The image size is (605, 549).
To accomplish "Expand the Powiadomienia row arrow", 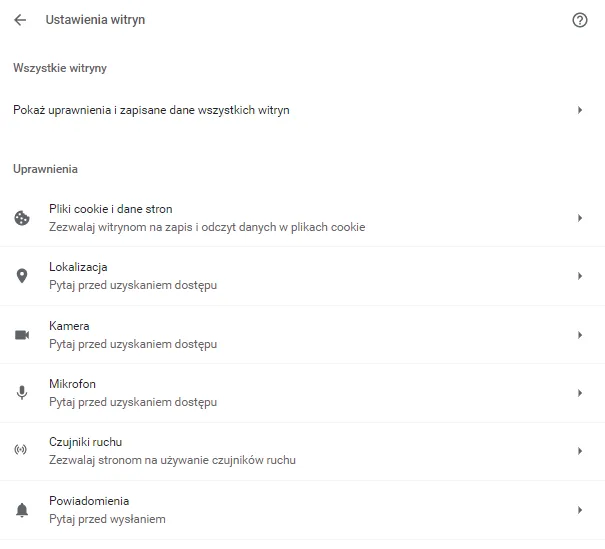I will (580, 510).
